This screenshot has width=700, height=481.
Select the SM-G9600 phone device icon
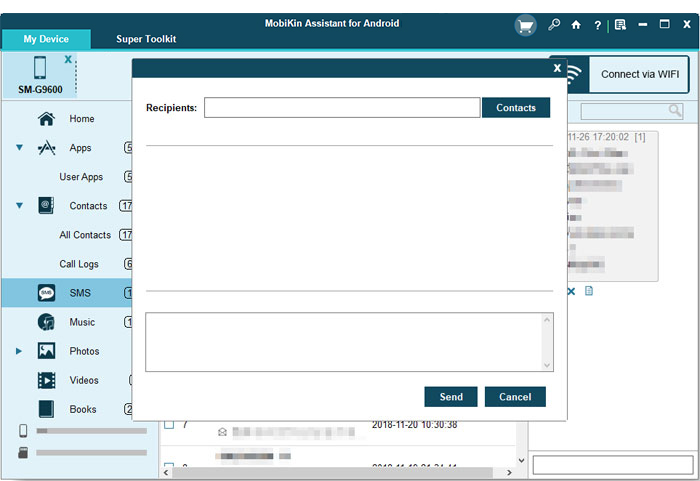click(x=40, y=68)
